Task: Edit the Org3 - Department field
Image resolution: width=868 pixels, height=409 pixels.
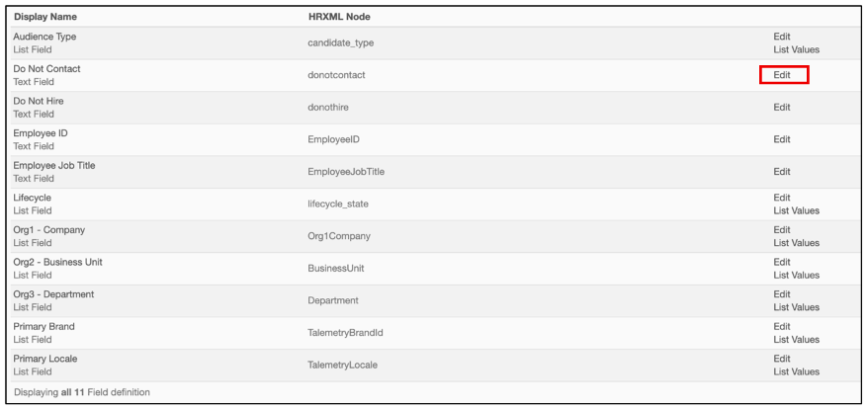Action: [782, 294]
